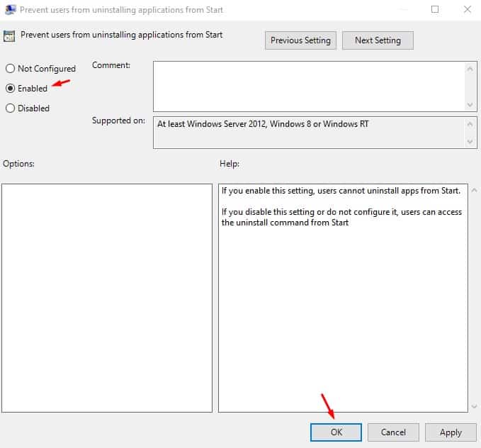
Task: Go to Next Setting
Action: (378, 40)
